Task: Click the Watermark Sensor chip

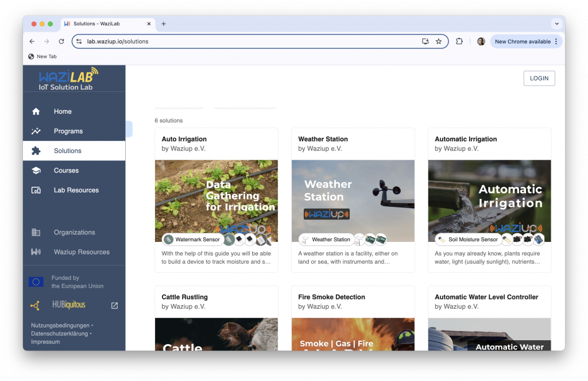Action: 192,240
